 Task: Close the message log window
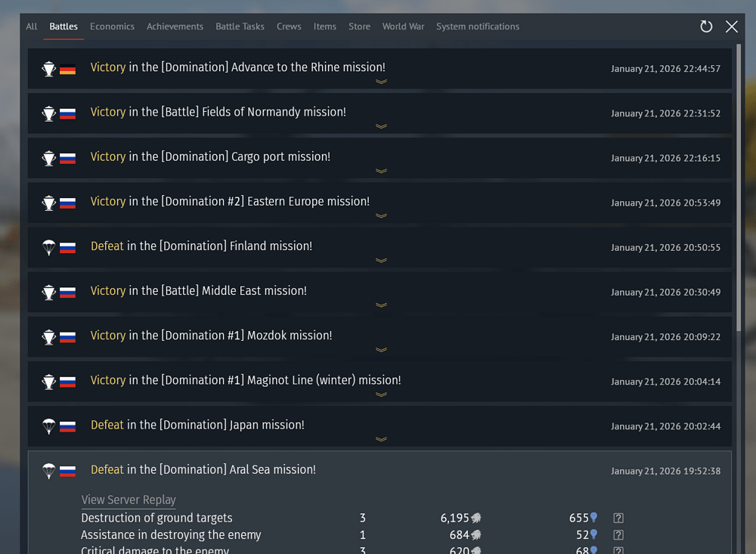(x=732, y=26)
